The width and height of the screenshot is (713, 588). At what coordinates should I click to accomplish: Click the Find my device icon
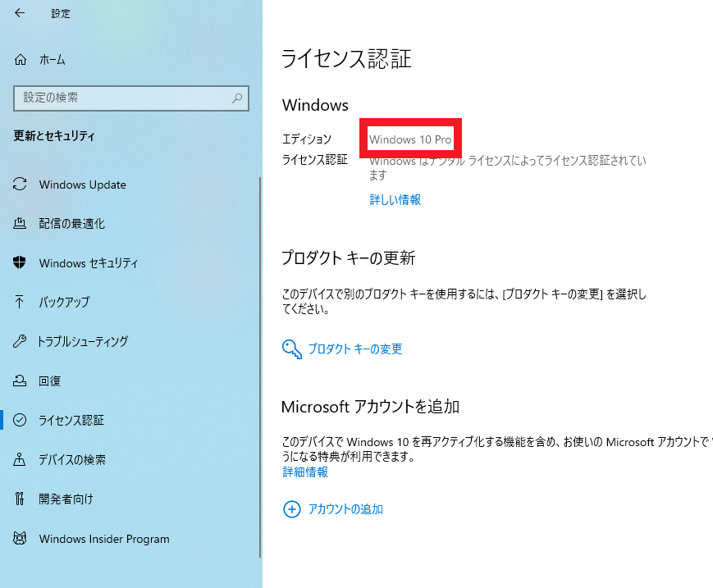(21, 459)
